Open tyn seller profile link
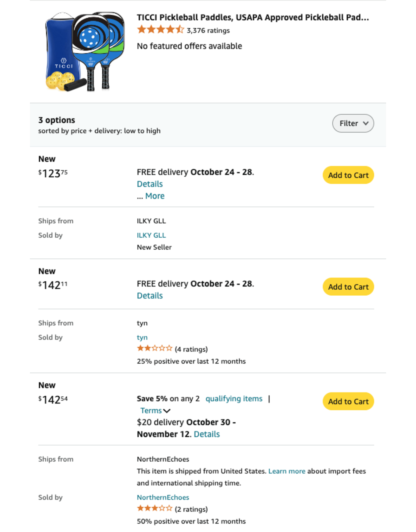The image size is (416, 532). click(x=142, y=337)
